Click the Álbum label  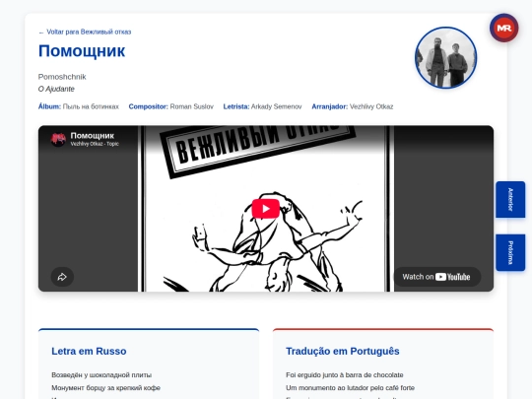click(x=49, y=106)
